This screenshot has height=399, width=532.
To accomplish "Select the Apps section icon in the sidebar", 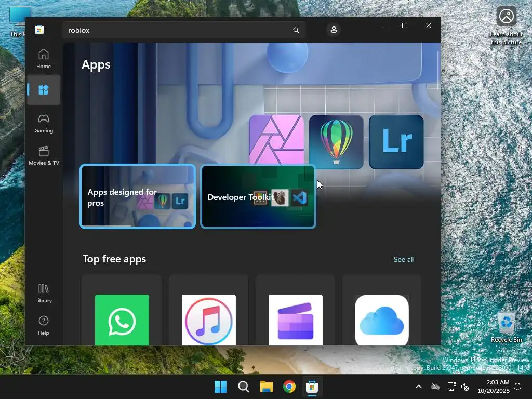I will (44, 90).
